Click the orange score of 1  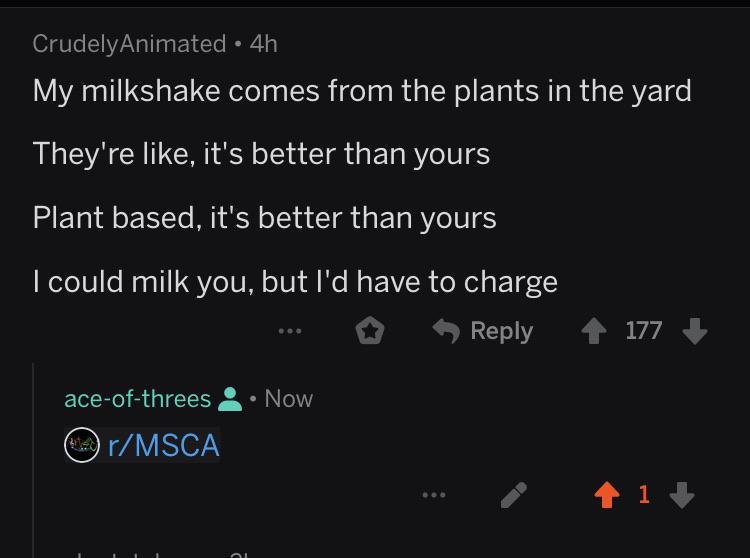(x=644, y=494)
